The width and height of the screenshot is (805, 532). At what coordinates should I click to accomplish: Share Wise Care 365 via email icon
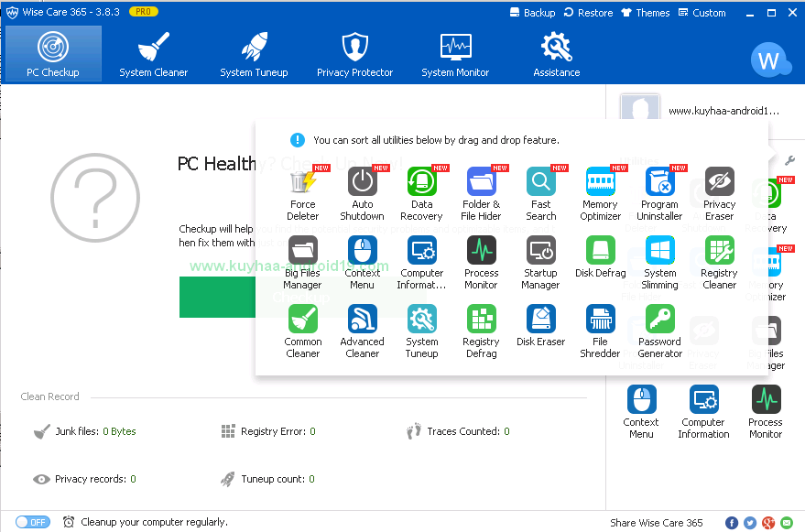pyautogui.click(x=787, y=523)
